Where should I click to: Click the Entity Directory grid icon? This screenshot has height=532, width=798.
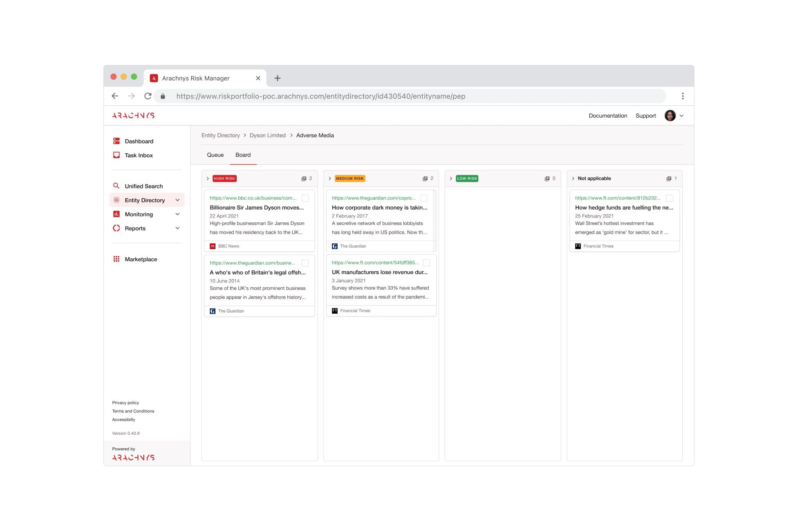pos(117,200)
